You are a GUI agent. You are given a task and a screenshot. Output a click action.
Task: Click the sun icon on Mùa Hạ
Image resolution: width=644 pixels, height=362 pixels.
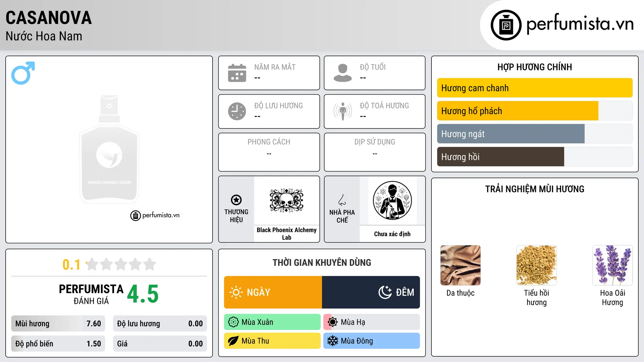[x=333, y=322]
